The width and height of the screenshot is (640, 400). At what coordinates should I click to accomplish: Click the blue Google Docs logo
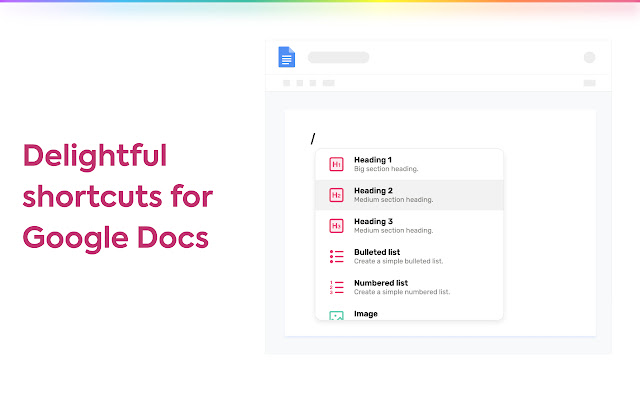tap(287, 57)
